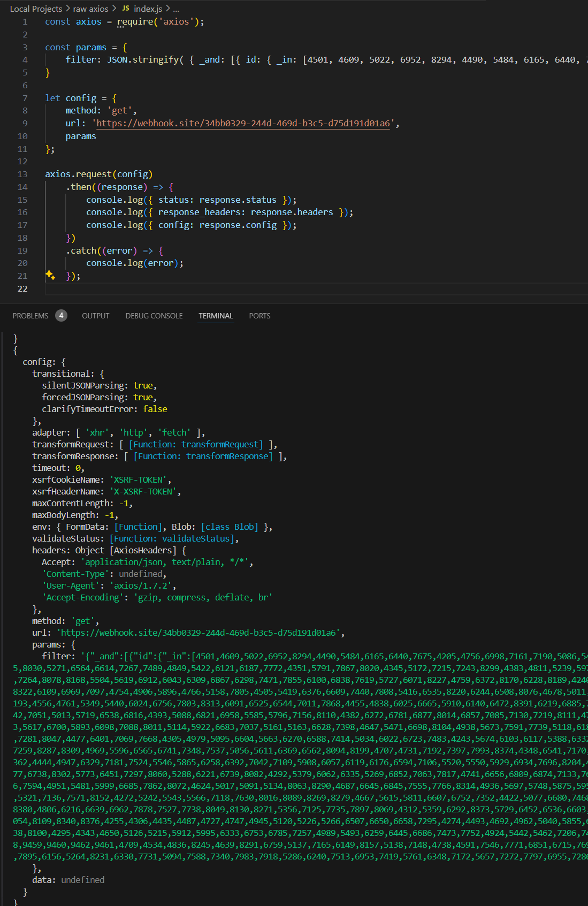Open the Problems panel tab

(x=30, y=316)
